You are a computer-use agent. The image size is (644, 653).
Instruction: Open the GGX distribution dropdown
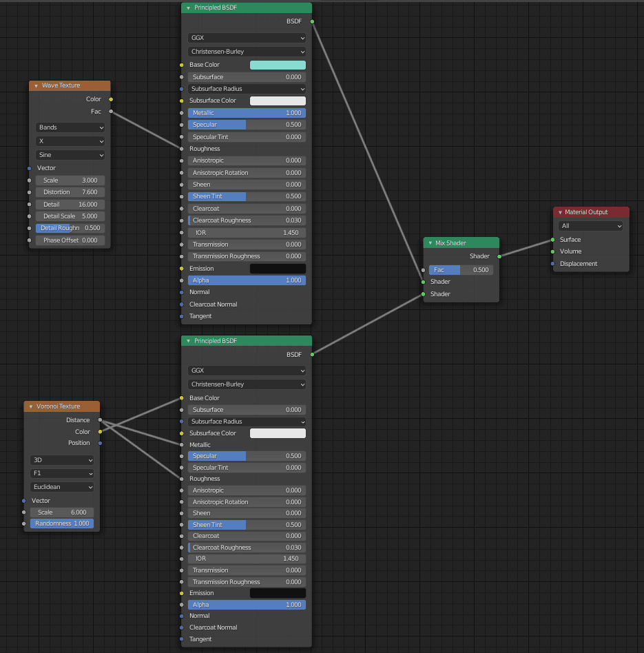click(247, 38)
